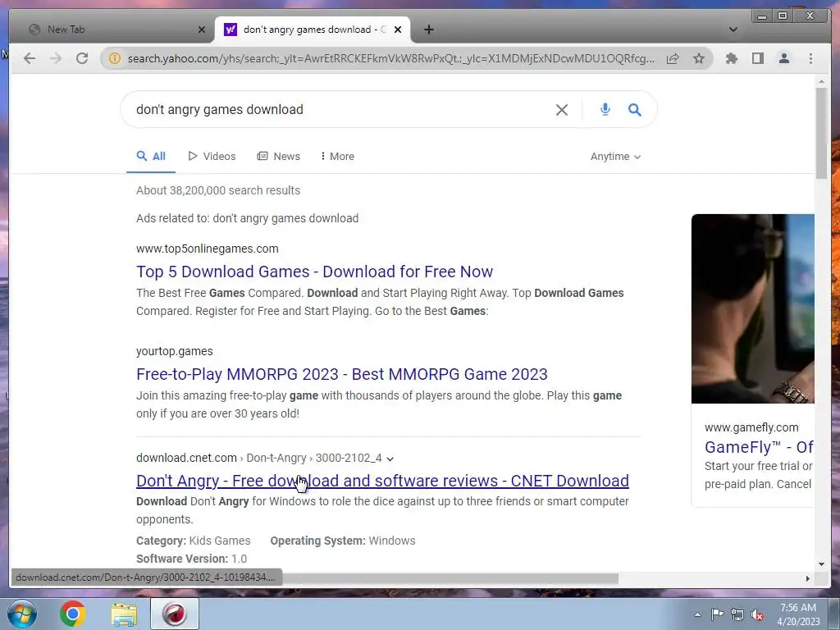Screen dimensions: 840x630
Task: Expand the download.cnet.com result options arrow
Action: (x=390, y=459)
